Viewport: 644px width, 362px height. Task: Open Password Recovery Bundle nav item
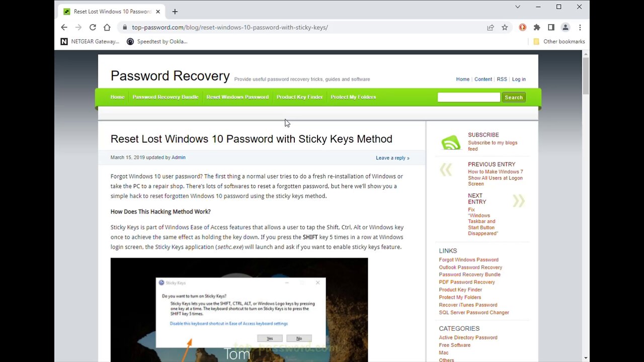pos(166,97)
